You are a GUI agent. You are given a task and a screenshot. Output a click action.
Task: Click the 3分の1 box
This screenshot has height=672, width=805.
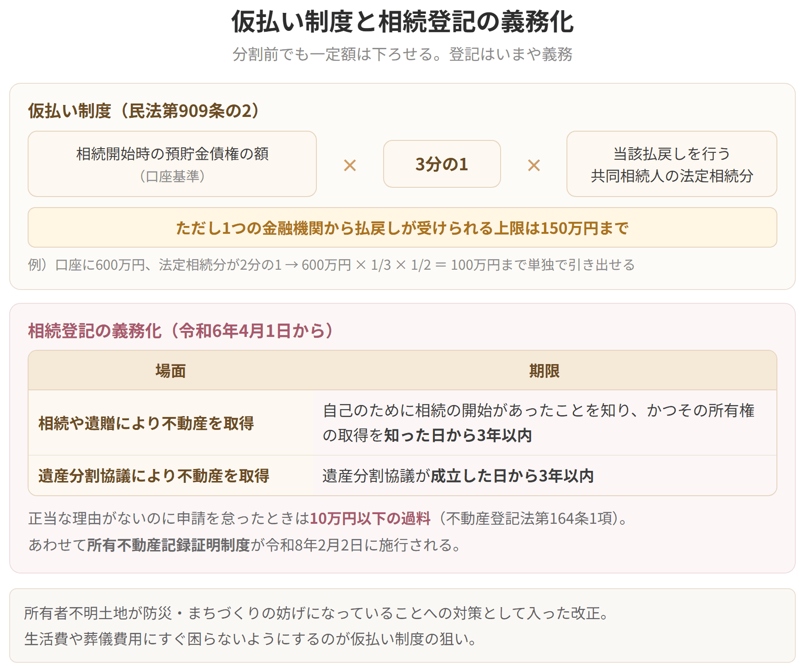coord(442,164)
